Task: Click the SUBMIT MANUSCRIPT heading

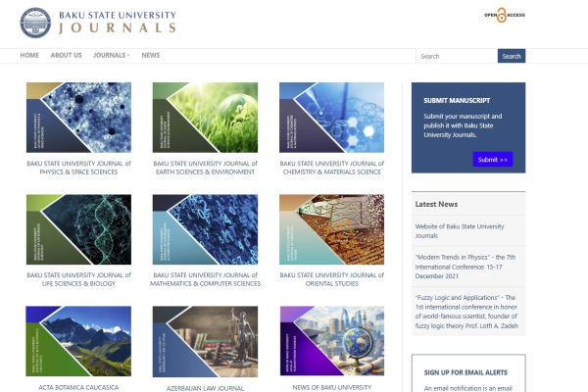Action: 457,101
